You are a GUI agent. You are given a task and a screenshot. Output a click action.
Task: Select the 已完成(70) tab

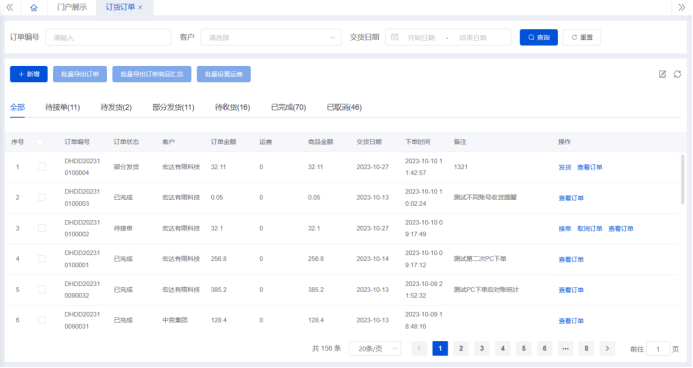[289, 107]
